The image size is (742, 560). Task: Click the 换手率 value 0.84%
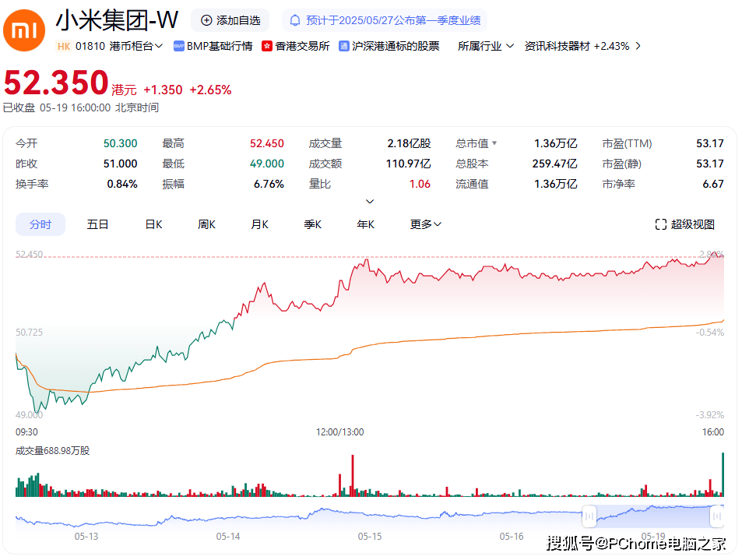tap(122, 184)
